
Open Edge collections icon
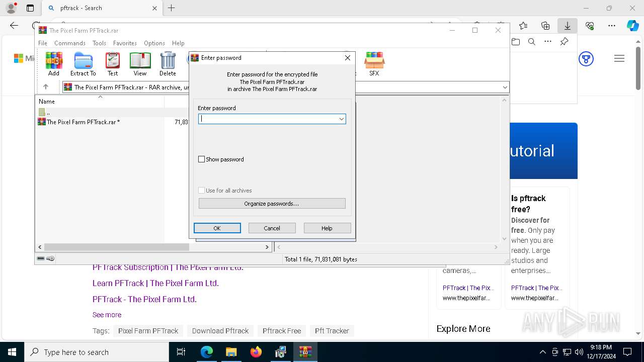tap(545, 26)
